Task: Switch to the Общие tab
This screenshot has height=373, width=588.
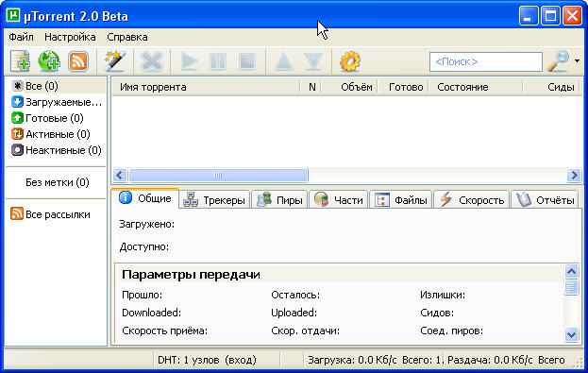Action: 145,198
